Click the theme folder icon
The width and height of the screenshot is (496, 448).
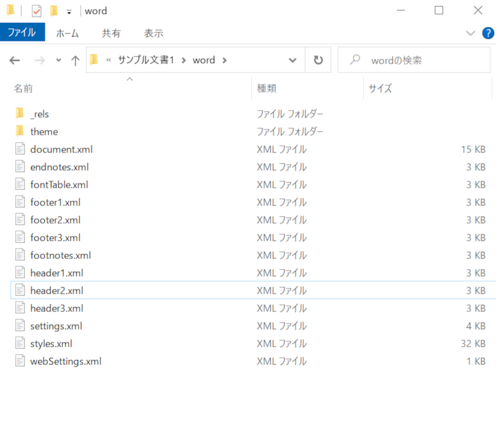[x=20, y=131]
